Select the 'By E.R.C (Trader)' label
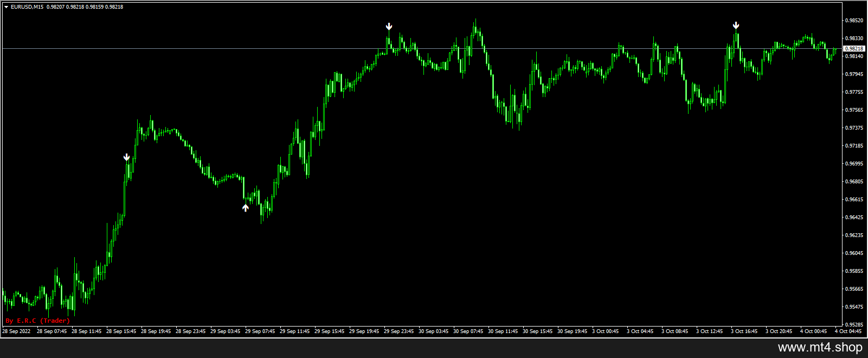Screen dimensions: 868x358 click(x=38, y=321)
